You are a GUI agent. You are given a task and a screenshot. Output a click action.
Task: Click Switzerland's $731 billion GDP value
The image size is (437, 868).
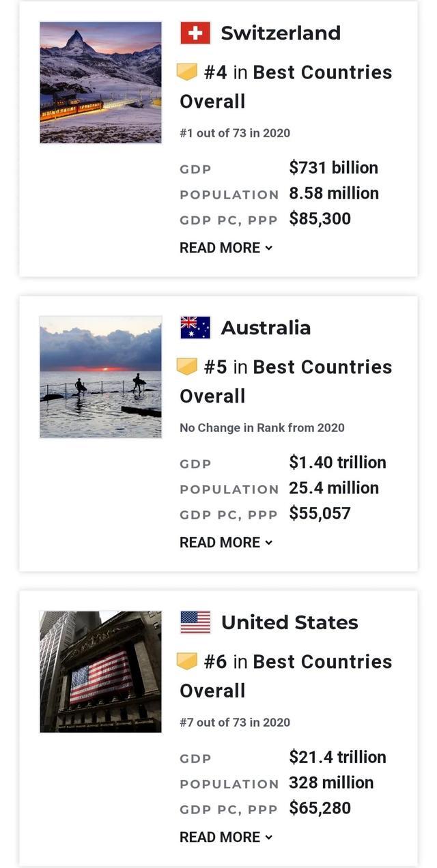[333, 168]
